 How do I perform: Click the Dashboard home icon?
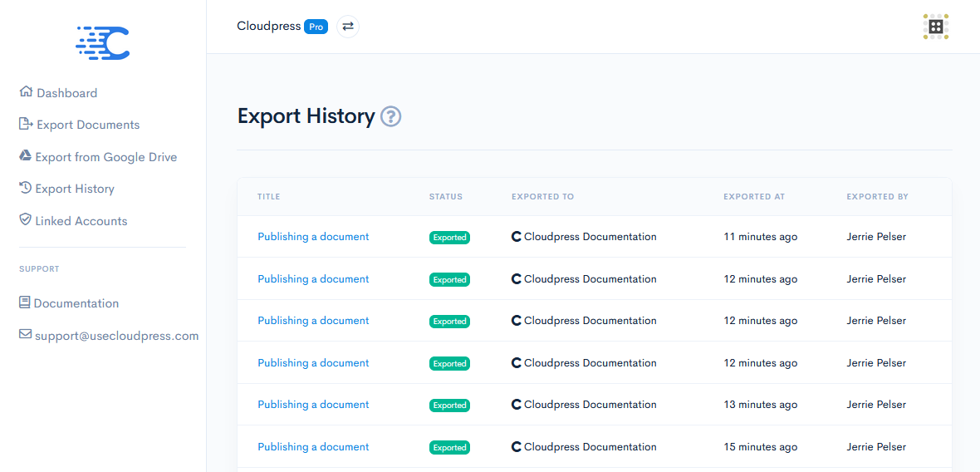[26, 92]
